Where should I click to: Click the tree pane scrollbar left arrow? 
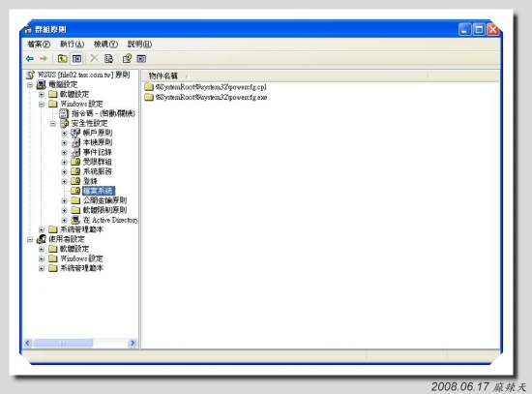pyautogui.click(x=28, y=343)
